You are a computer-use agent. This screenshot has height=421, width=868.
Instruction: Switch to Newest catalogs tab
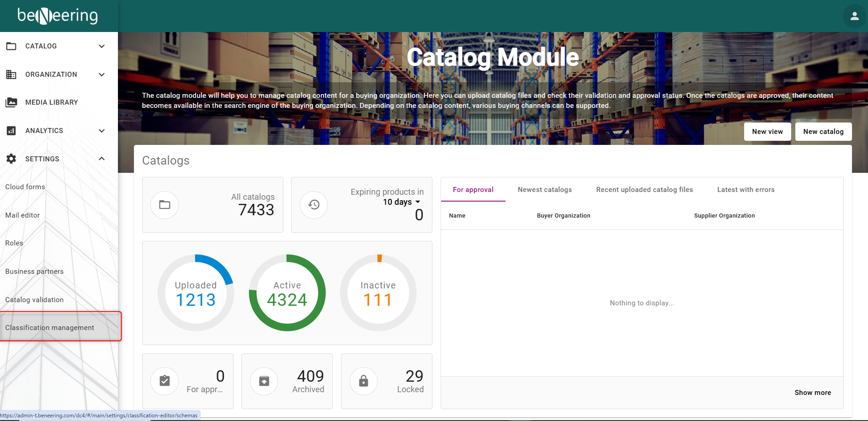[544, 190]
